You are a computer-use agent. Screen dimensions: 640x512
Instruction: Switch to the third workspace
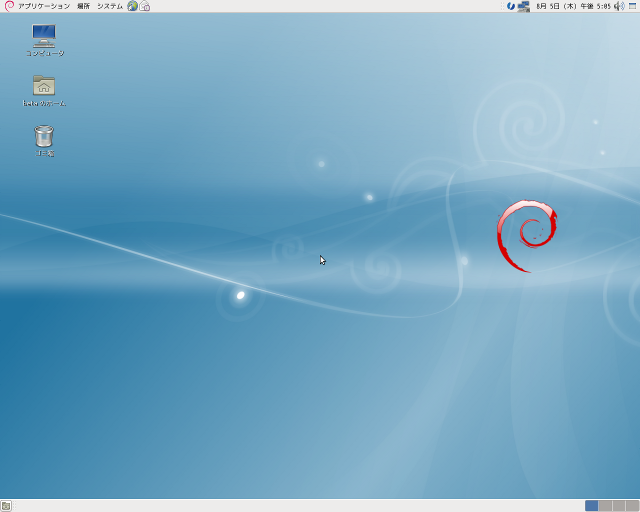[618, 506]
